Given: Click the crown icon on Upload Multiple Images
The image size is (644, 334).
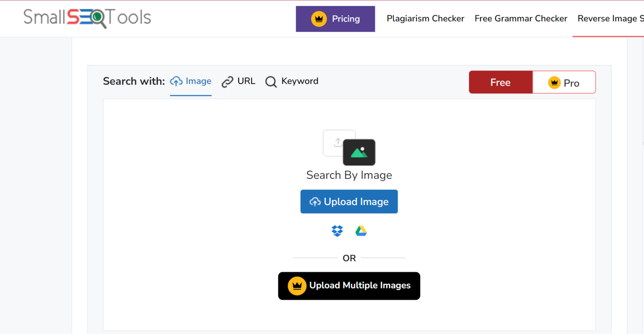Looking at the screenshot, I should [297, 285].
